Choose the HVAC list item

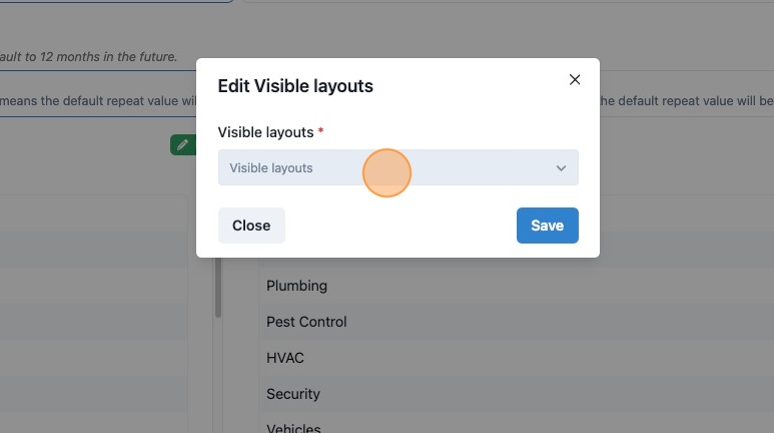pyautogui.click(x=285, y=358)
